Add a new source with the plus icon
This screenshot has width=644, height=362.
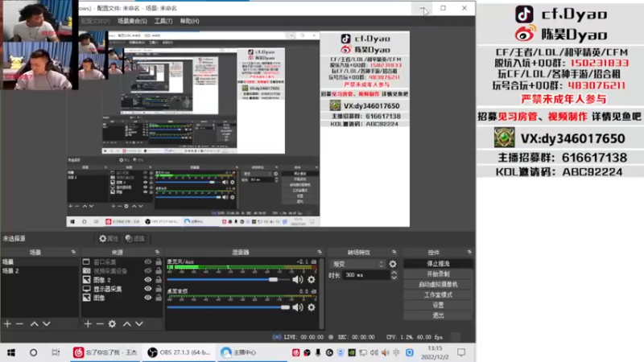pyautogui.click(x=88, y=324)
